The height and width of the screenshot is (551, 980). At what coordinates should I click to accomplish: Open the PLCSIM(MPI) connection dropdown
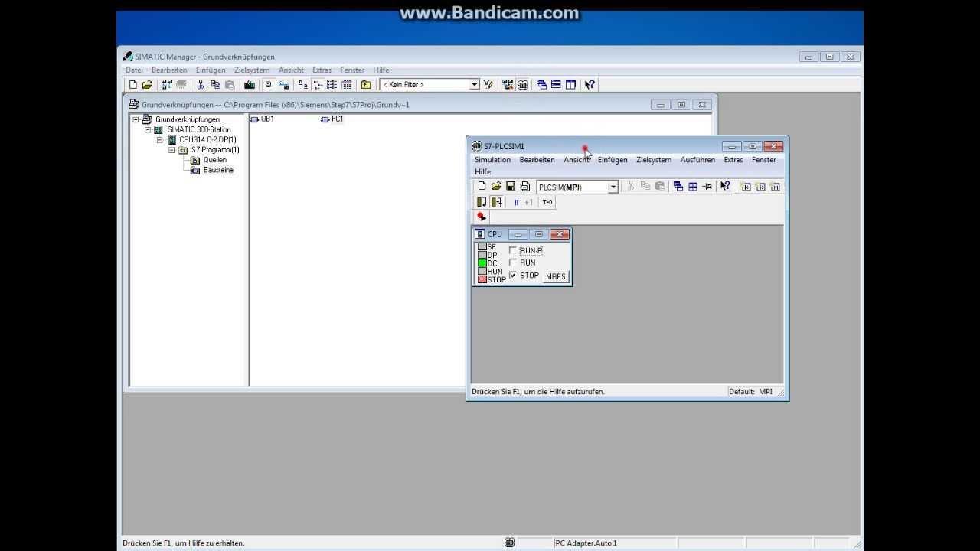click(613, 187)
